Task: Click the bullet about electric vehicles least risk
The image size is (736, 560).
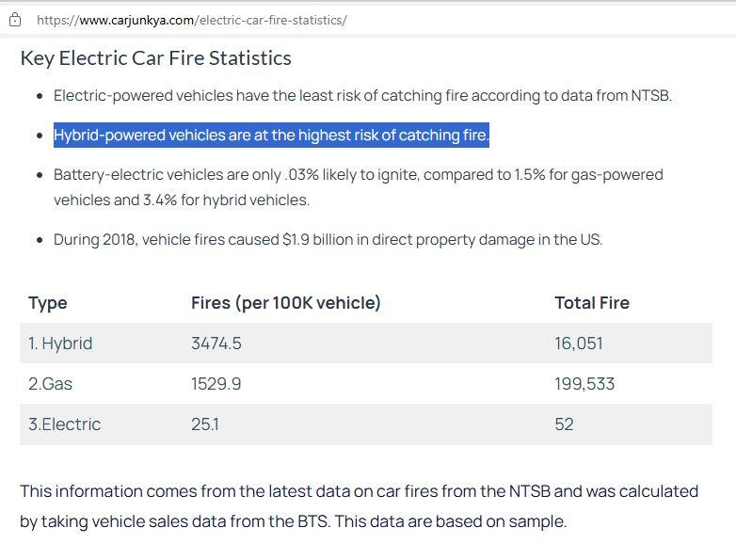Action: [x=362, y=96]
